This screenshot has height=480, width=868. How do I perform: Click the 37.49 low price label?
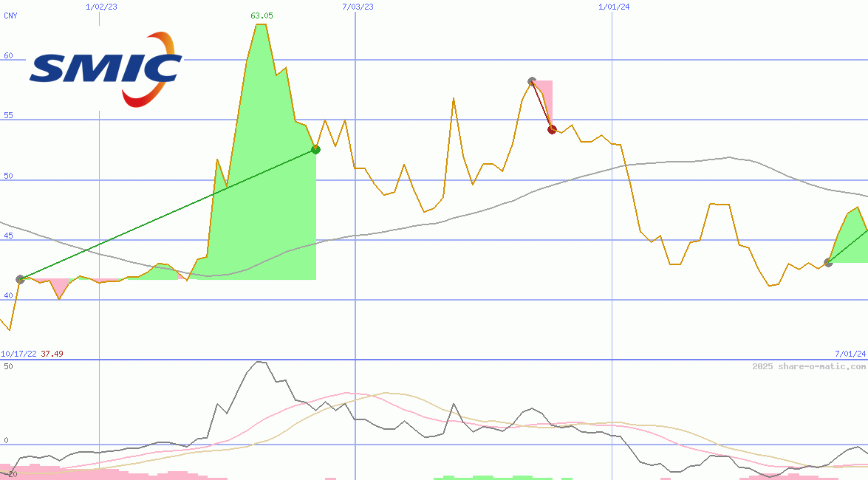(x=52, y=354)
